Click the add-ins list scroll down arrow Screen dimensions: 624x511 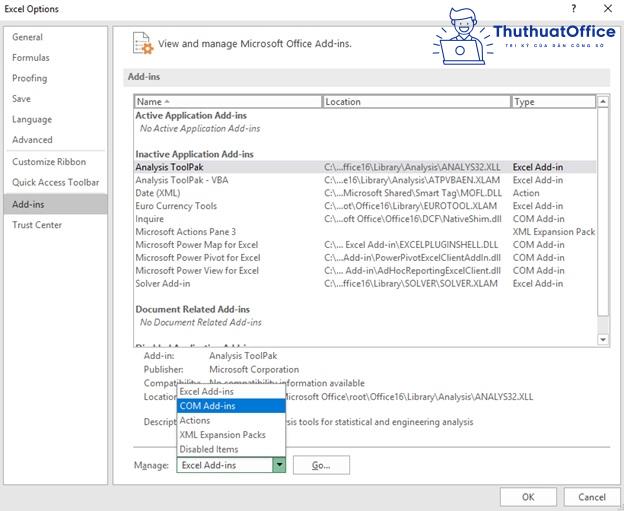603,339
